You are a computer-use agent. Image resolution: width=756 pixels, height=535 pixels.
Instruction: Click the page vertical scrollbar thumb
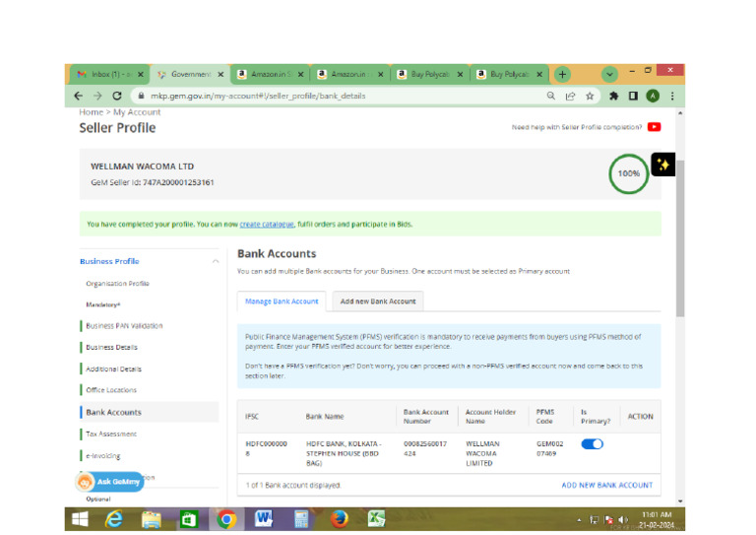point(680,238)
